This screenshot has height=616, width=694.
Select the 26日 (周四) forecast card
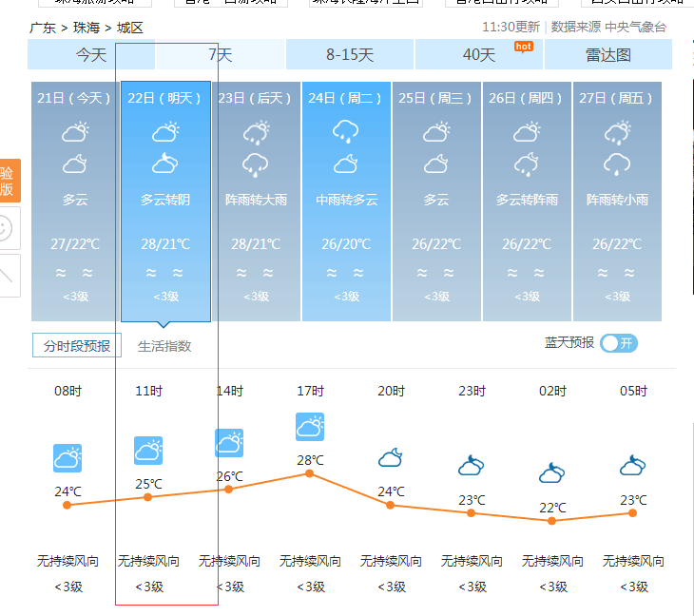tap(527, 202)
